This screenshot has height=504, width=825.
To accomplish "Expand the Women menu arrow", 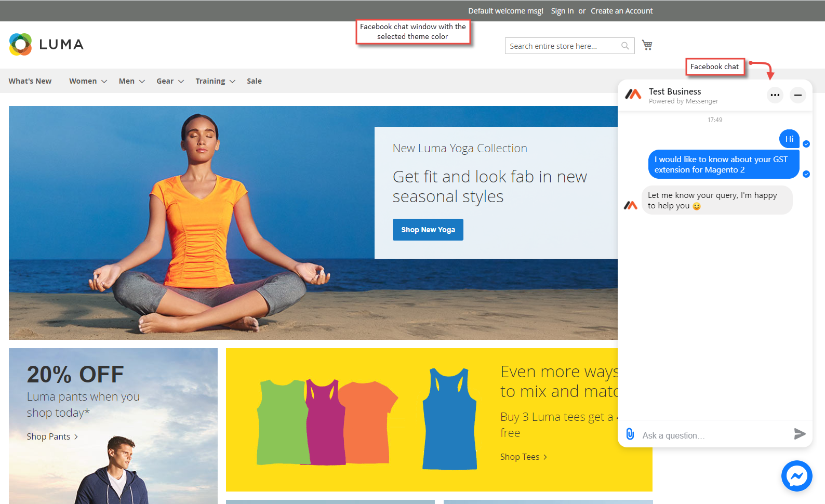I will tap(104, 82).
